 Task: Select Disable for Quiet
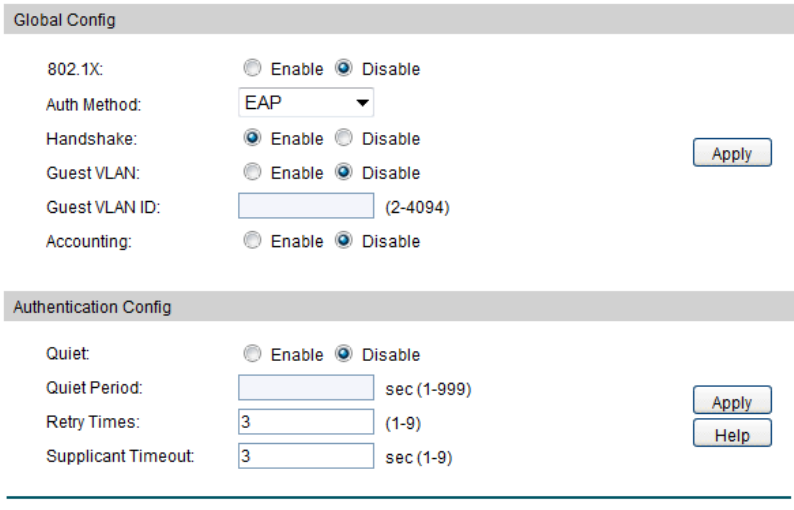click(x=343, y=354)
